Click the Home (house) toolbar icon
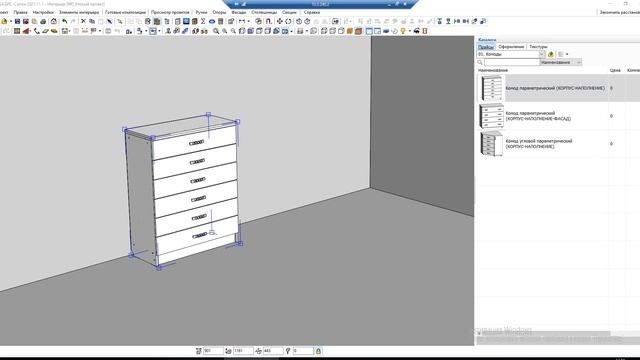 [53, 21]
